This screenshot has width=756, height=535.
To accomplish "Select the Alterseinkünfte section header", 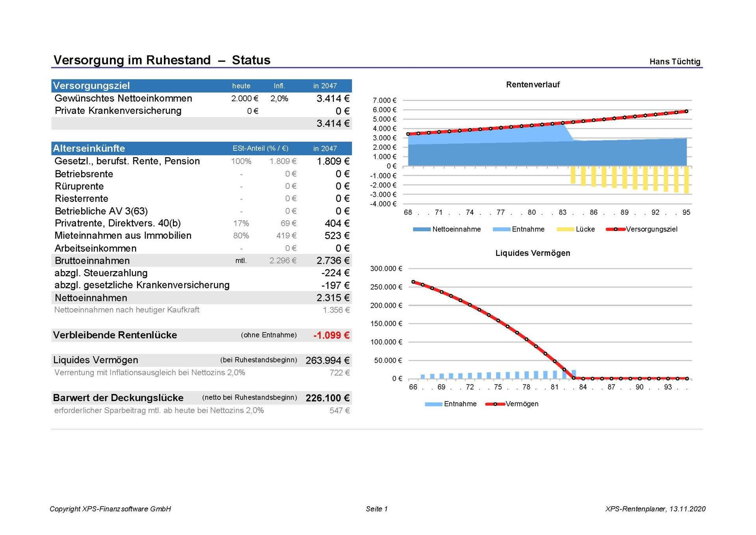I will 89,149.
